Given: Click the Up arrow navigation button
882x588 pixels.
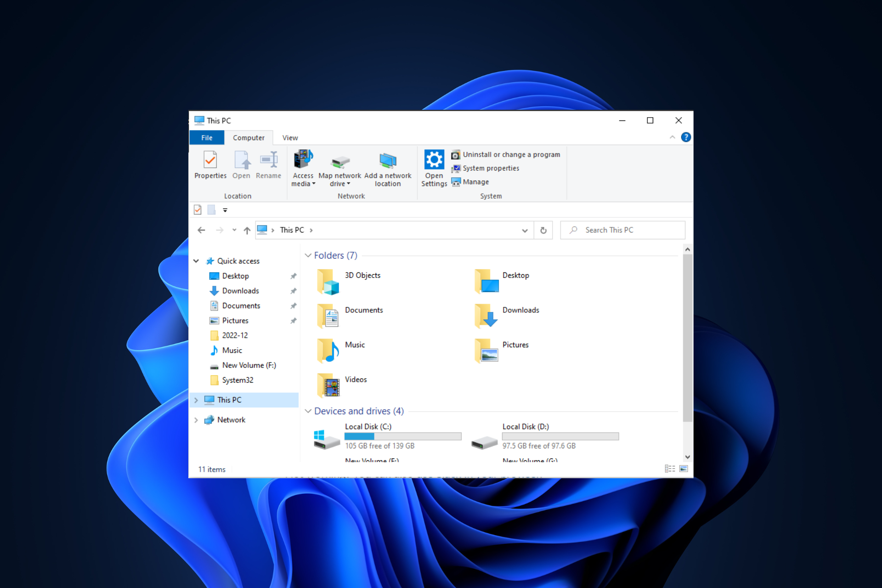Looking at the screenshot, I should click(247, 230).
